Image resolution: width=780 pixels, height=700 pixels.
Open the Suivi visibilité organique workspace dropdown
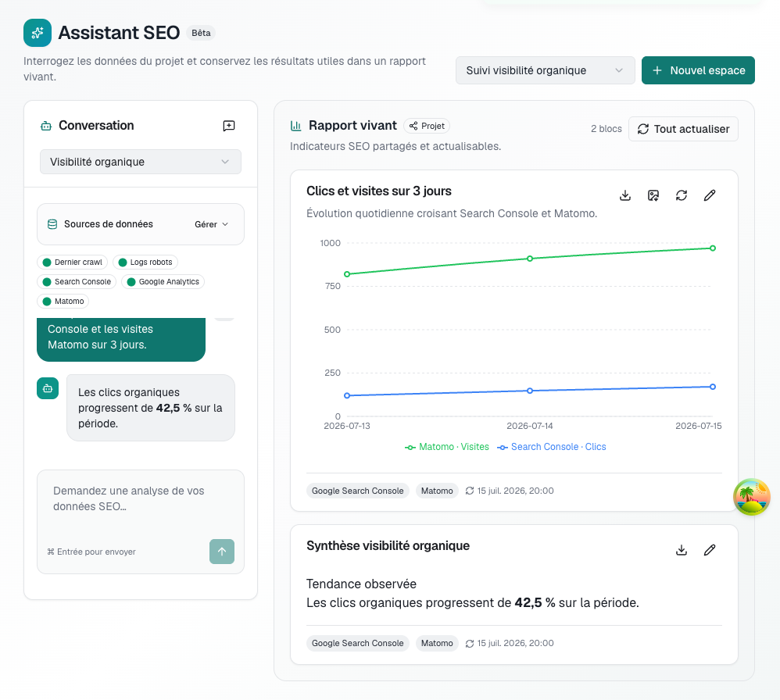point(546,70)
